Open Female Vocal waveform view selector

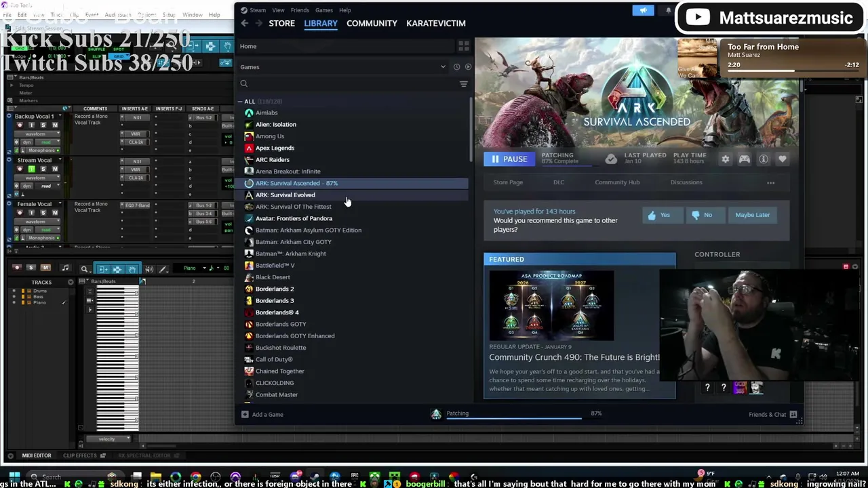pyautogui.click(x=37, y=222)
